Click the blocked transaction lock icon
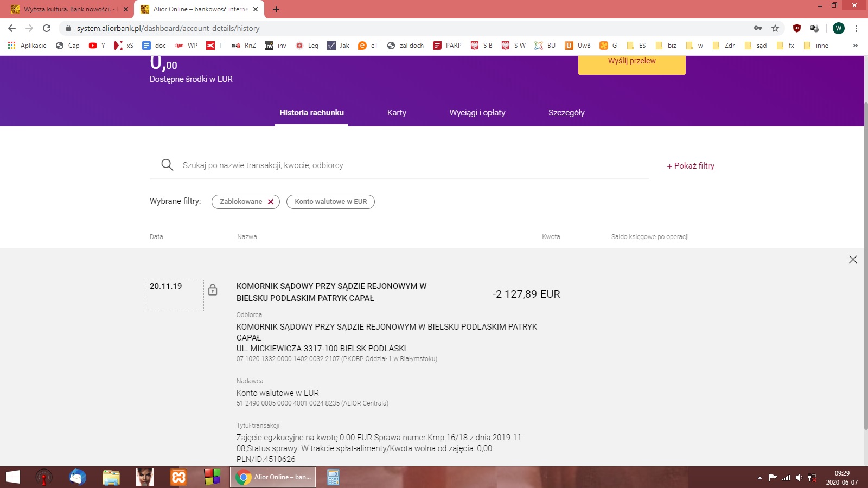Image resolution: width=868 pixels, height=488 pixels. pyautogui.click(x=213, y=290)
